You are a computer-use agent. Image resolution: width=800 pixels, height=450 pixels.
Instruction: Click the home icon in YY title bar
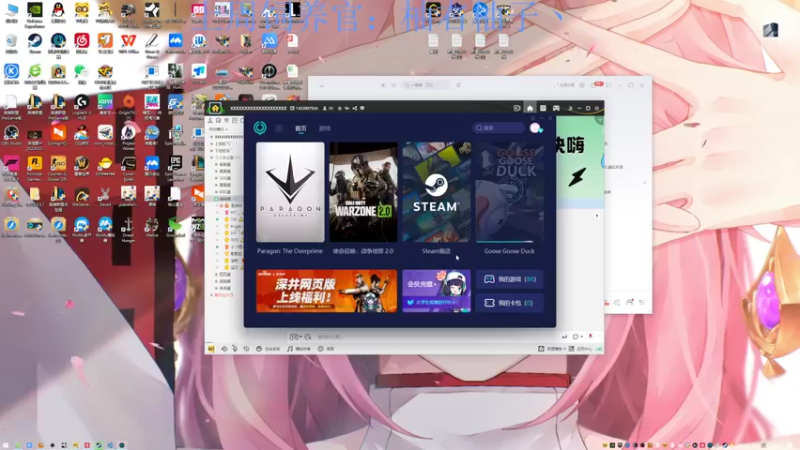coord(530,108)
